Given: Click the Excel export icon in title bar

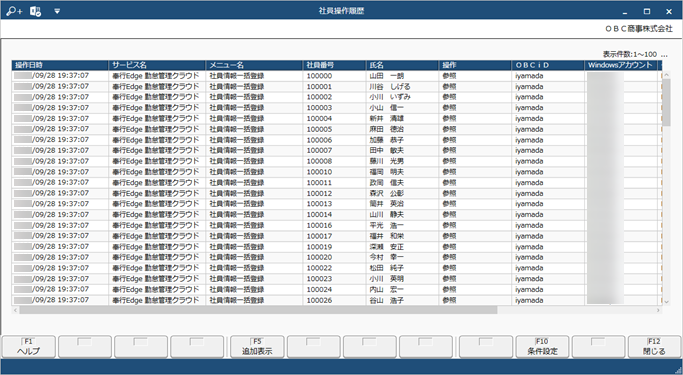Looking at the screenshot, I should pos(35,11).
